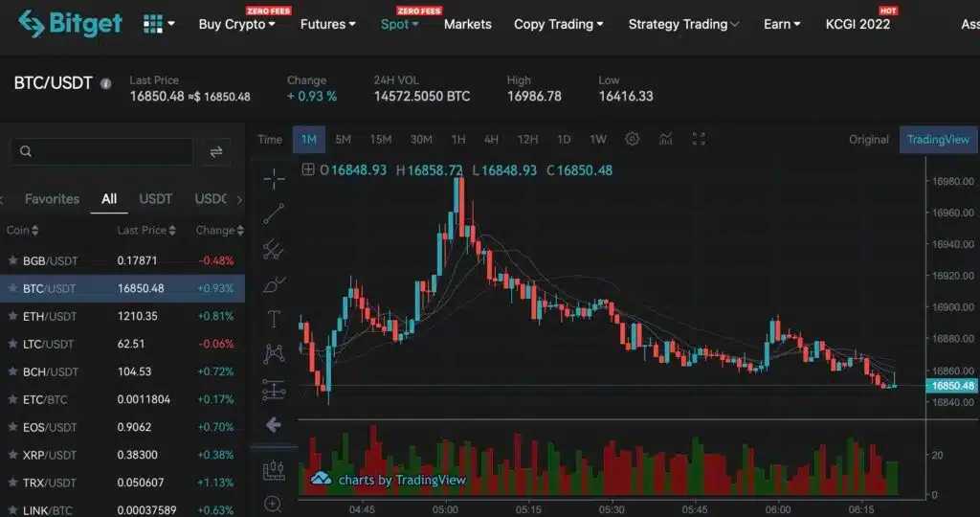Viewport: 980px width, 517px height.
Task: Open the indicators chart icon
Action: coord(665,139)
